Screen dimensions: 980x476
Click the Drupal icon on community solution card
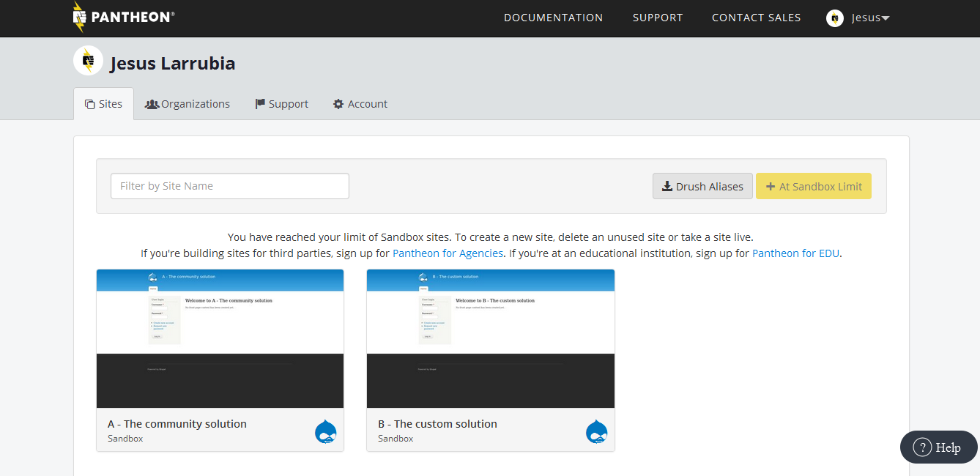[326, 431]
